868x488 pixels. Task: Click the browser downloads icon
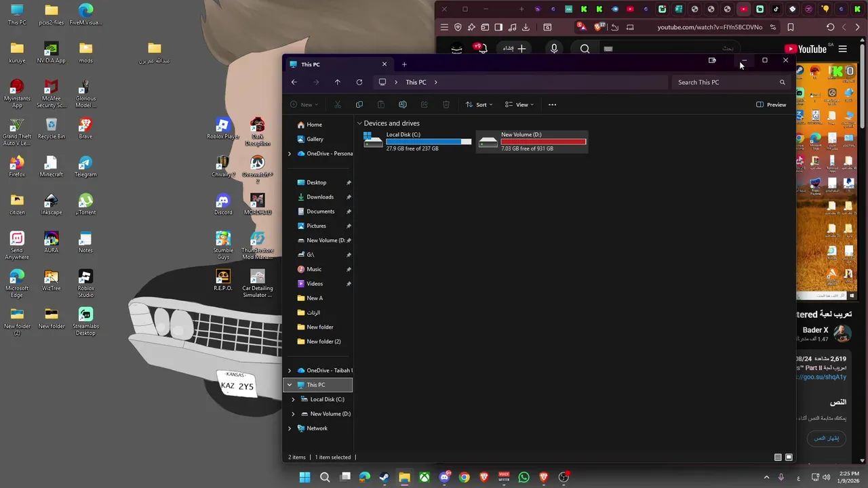tap(526, 27)
